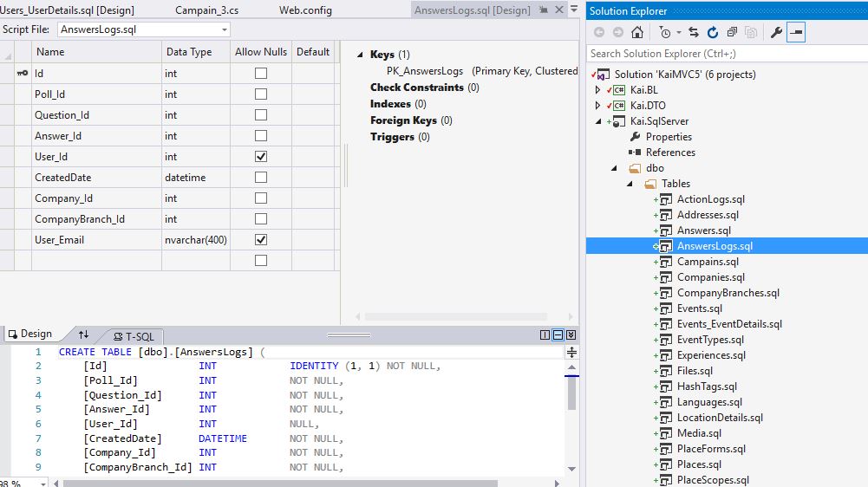Close the AnswersLogs.sql [Design] tab

[x=559, y=10]
